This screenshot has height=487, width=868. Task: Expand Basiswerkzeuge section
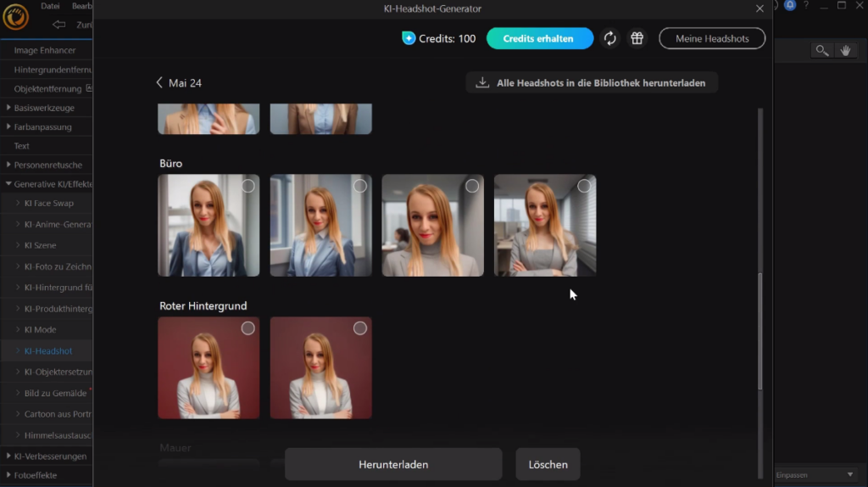[8, 108]
